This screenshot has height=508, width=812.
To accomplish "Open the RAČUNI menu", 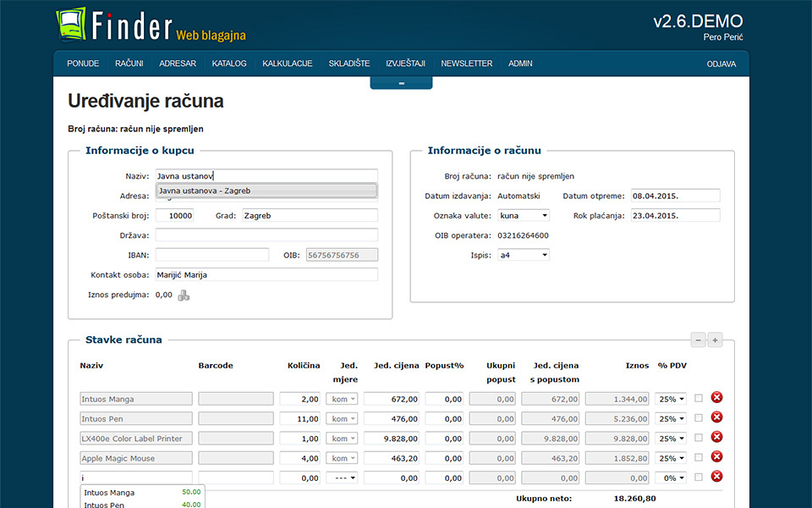I will (129, 63).
